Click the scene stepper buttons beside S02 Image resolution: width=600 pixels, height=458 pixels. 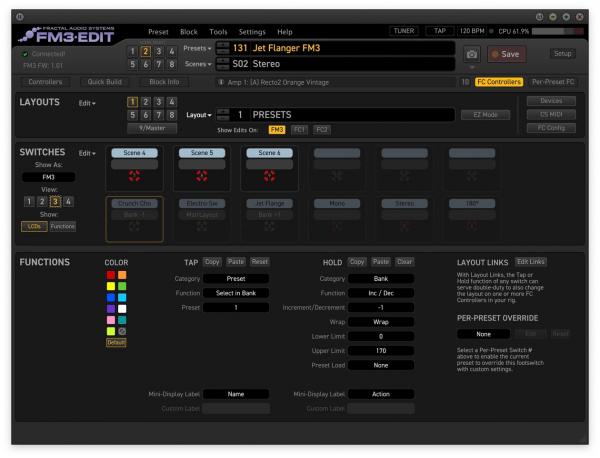point(223,64)
